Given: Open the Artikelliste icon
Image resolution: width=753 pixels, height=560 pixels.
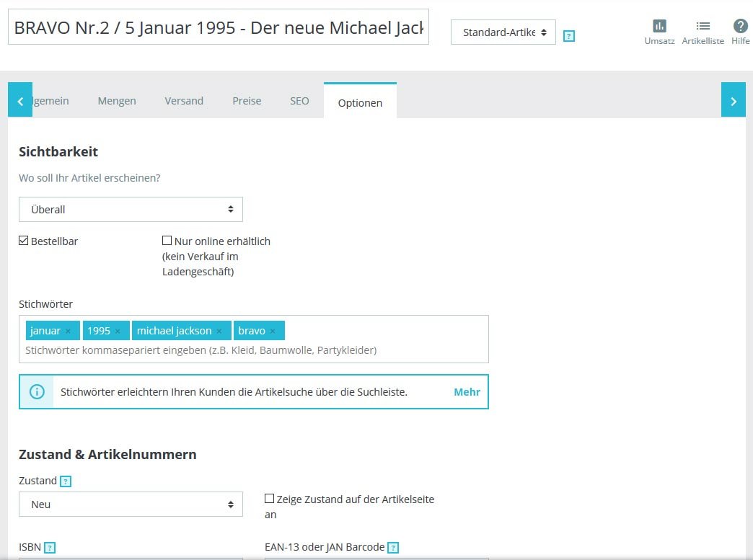Looking at the screenshot, I should (x=703, y=27).
